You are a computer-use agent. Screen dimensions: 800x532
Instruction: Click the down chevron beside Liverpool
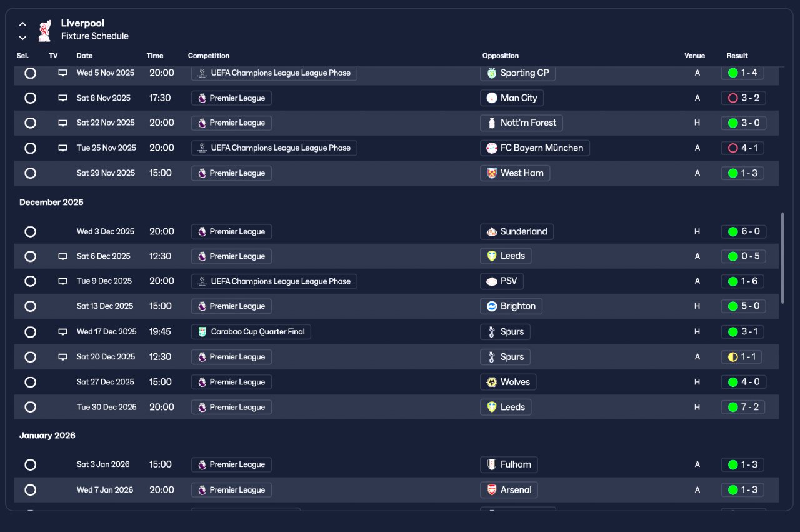pyautogui.click(x=22, y=38)
